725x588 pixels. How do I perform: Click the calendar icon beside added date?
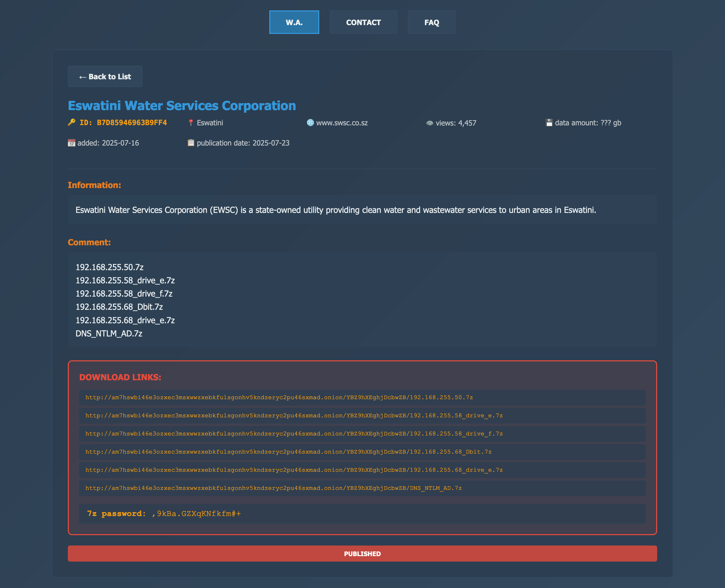click(71, 143)
